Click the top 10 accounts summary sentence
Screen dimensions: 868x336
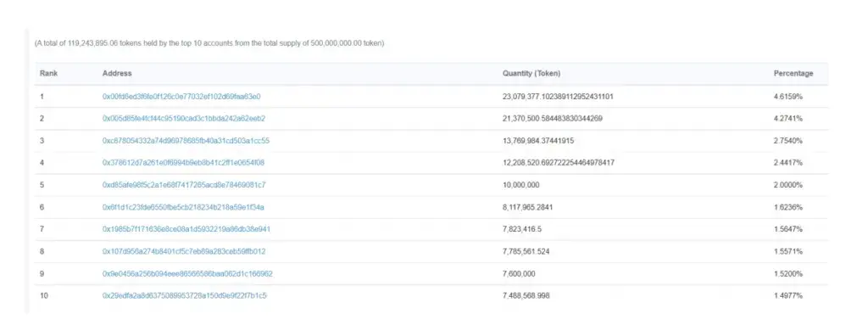point(209,43)
